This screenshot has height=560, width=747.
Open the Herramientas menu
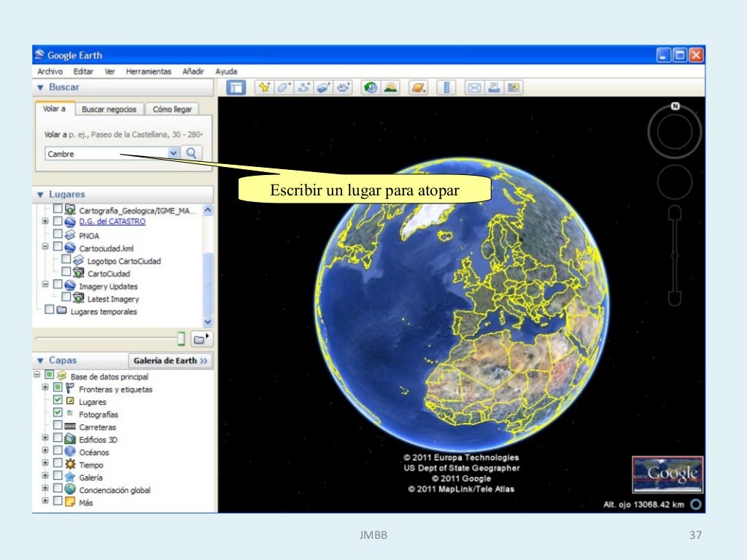[x=148, y=71]
